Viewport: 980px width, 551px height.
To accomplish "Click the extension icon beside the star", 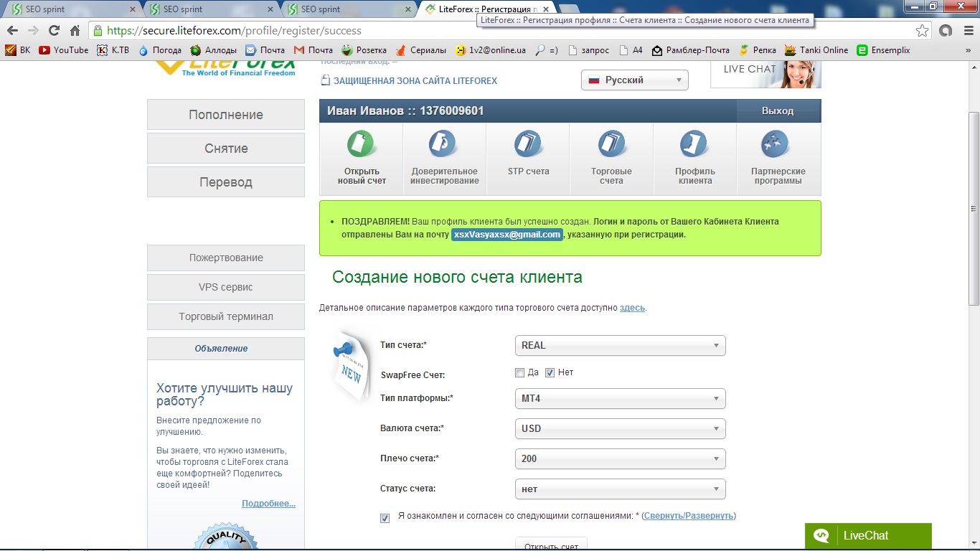I will (946, 31).
